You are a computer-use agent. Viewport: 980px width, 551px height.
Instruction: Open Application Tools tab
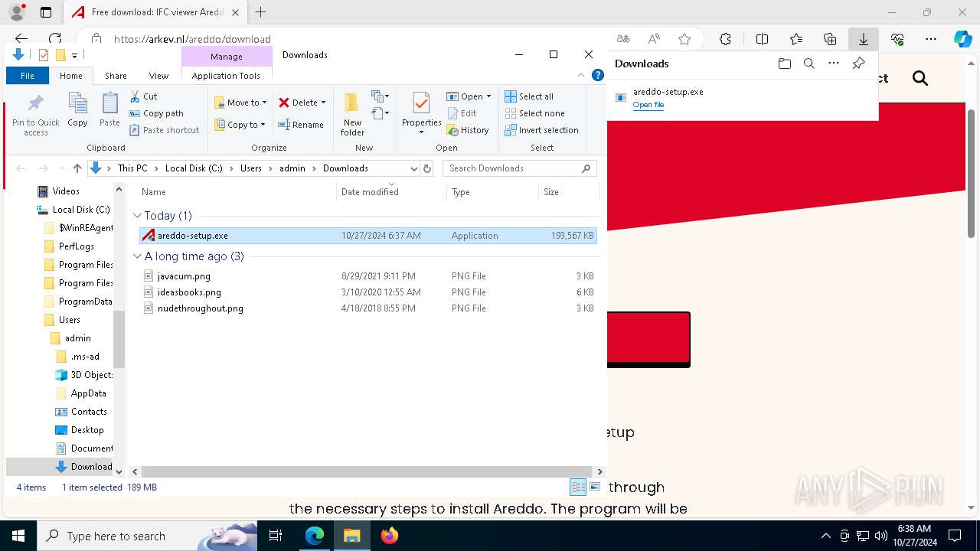pyautogui.click(x=226, y=76)
